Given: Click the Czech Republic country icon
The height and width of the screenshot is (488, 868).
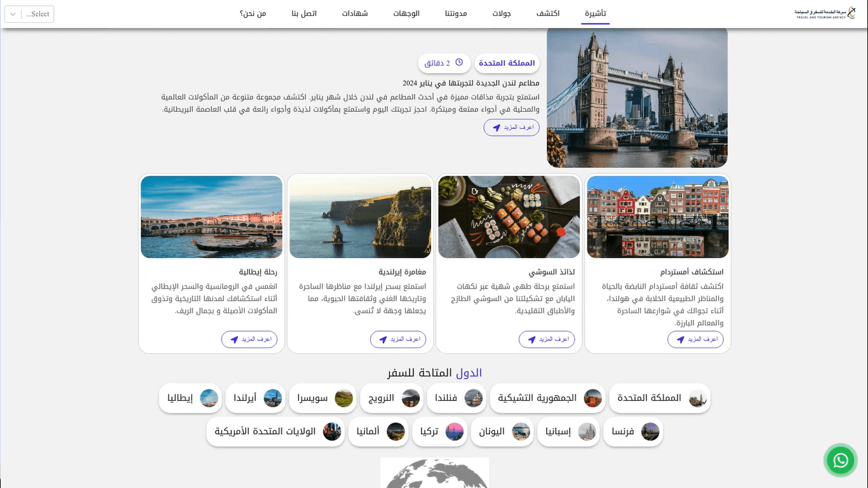Looking at the screenshot, I should click(593, 398).
